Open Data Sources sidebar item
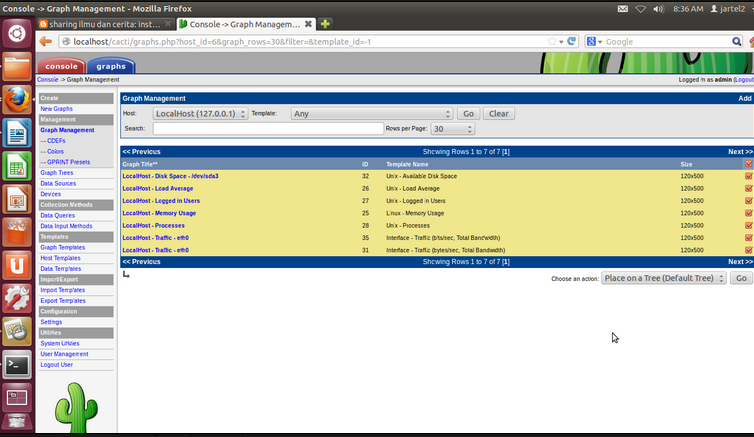754x437 pixels. [x=58, y=183]
